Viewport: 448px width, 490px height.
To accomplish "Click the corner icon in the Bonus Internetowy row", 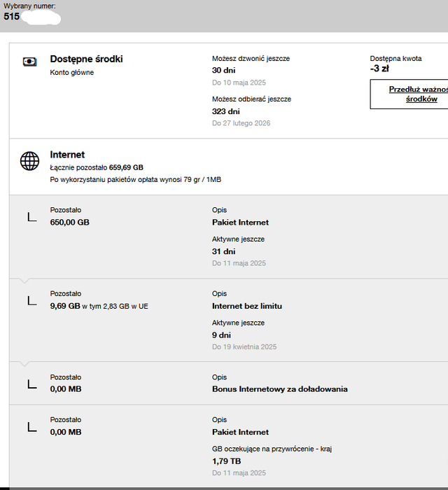I will pyautogui.click(x=31, y=384).
